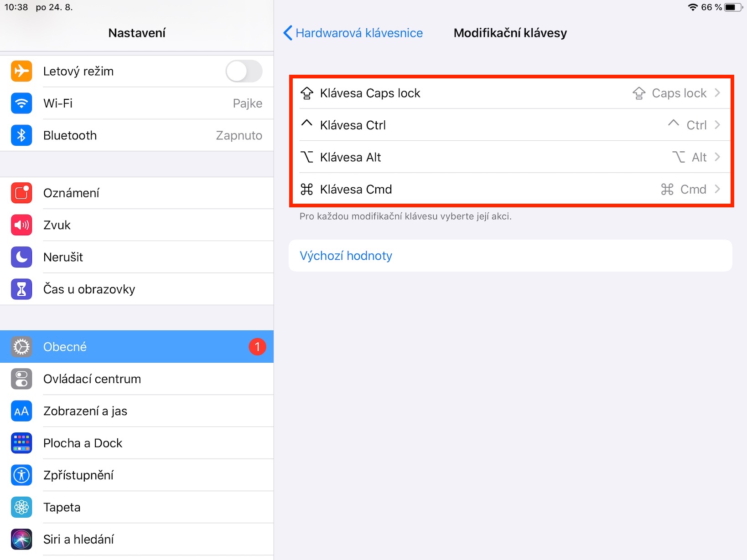Open Zobrazení a jas settings
This screenshot has height=560, width=747.
coord(137,411)
